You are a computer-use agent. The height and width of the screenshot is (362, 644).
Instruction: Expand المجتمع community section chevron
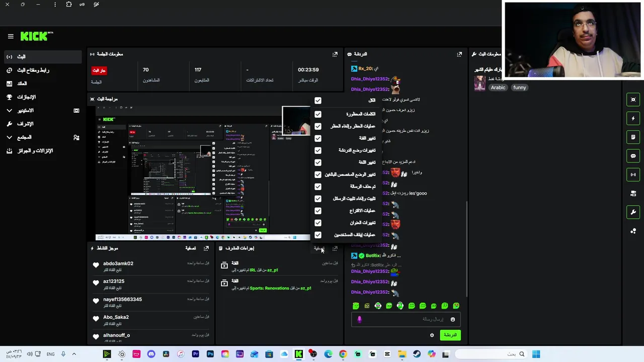[10, 137]
